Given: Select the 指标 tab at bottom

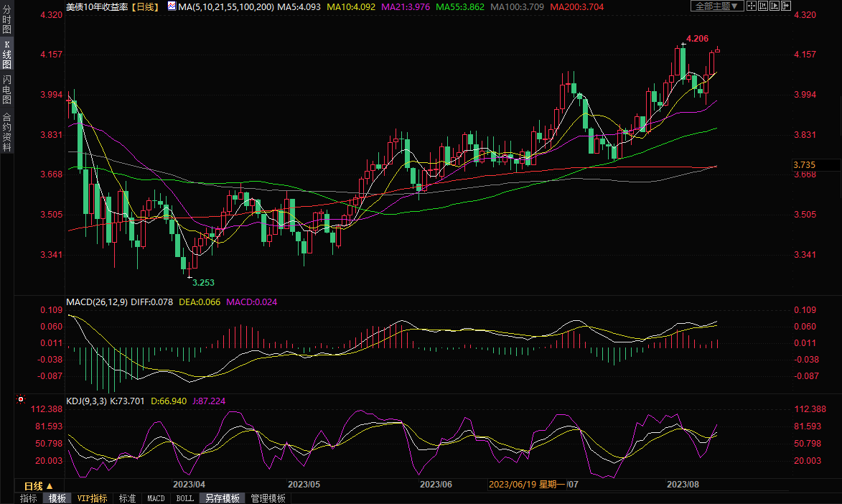Looking at the screenshot, I should 29,498.
